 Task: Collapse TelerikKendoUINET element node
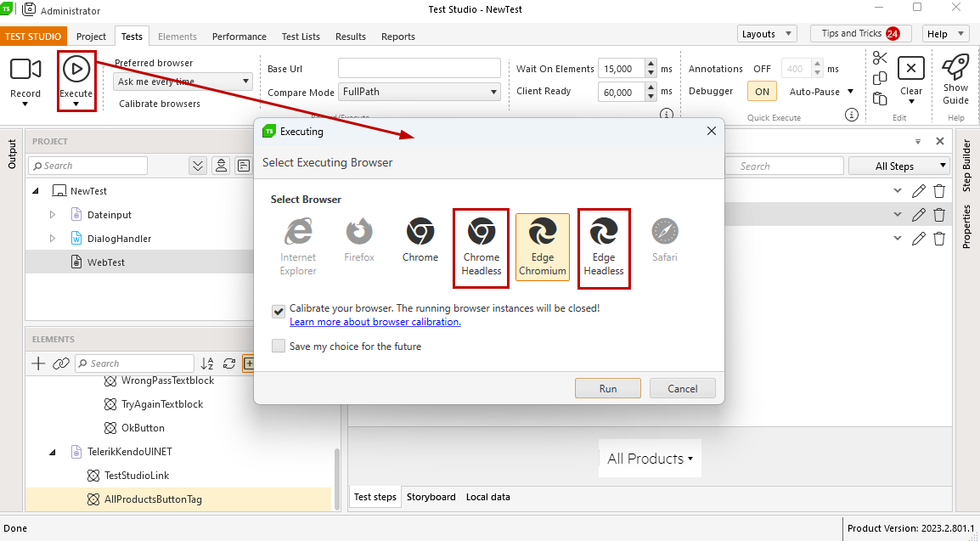[x=53, y=452]
